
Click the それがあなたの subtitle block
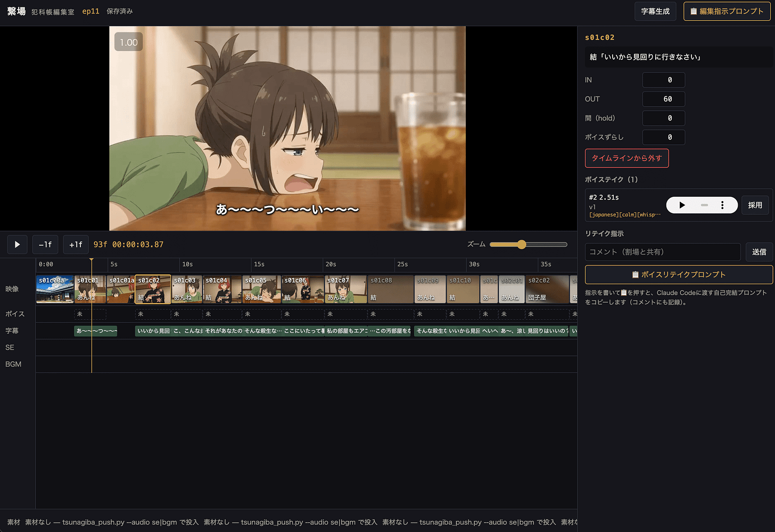[223, 331]
